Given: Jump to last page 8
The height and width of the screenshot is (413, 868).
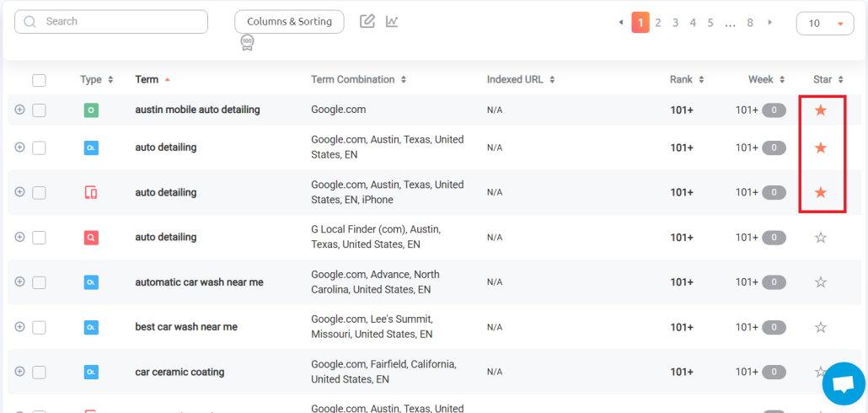Looking at the screenshot, I should [x=749, y=23].
